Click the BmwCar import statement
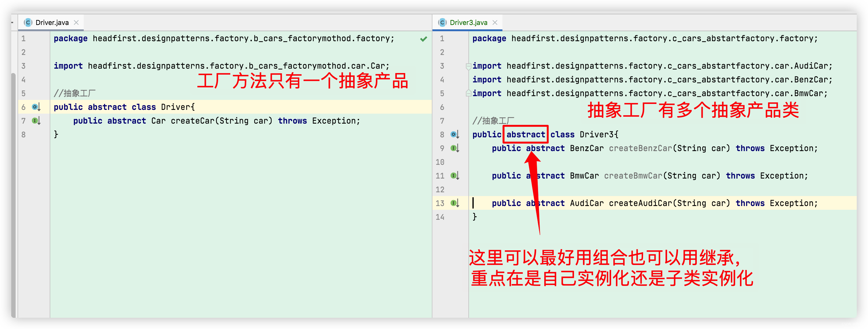This screenshot has height=329, width=868. point(650,94)
